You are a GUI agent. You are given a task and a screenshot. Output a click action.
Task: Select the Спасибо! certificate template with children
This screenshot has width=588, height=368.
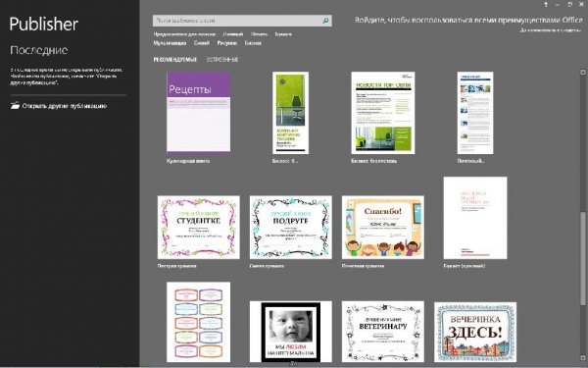(x=383, y=228)
